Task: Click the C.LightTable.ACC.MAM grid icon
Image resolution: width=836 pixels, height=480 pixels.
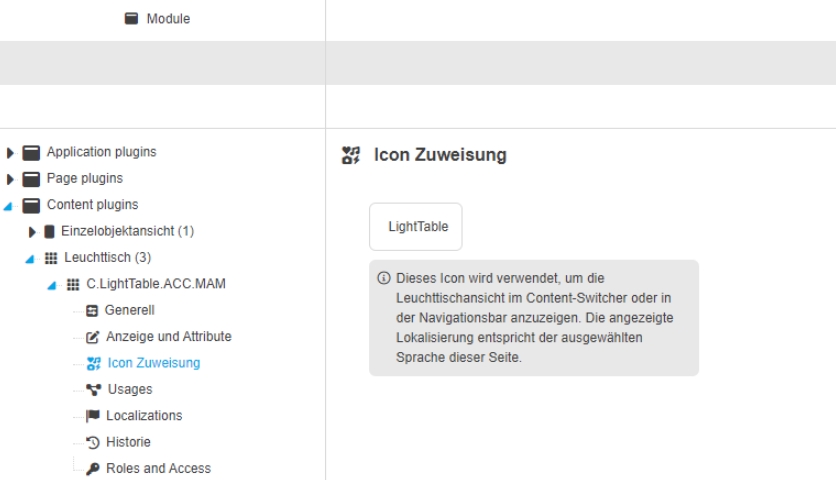Action: click(71, 284)
